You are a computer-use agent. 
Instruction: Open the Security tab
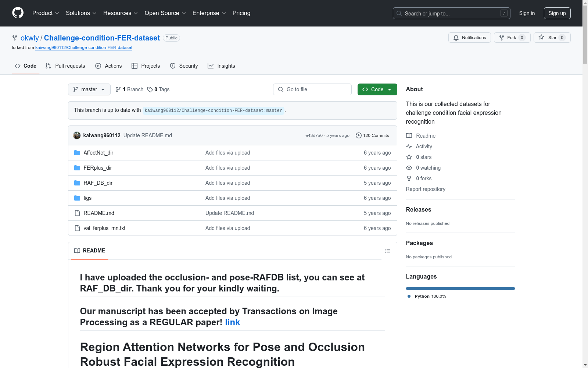[184, 66]
